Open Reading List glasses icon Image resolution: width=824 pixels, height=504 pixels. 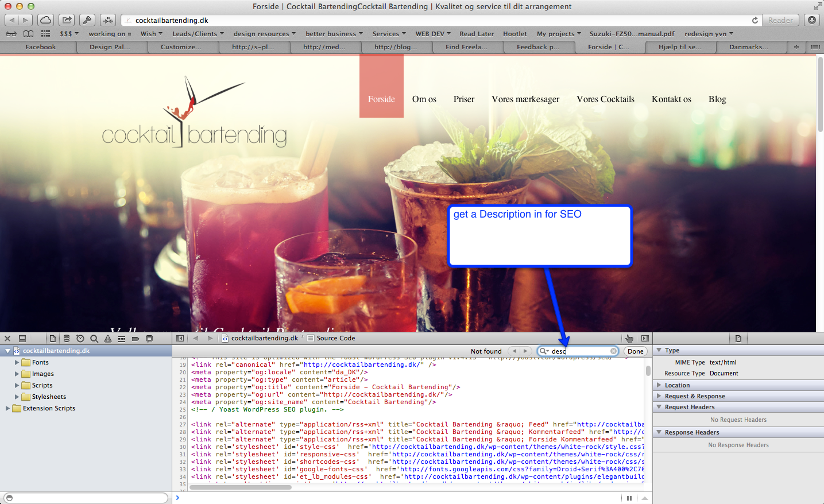click(x=11, y=34)
